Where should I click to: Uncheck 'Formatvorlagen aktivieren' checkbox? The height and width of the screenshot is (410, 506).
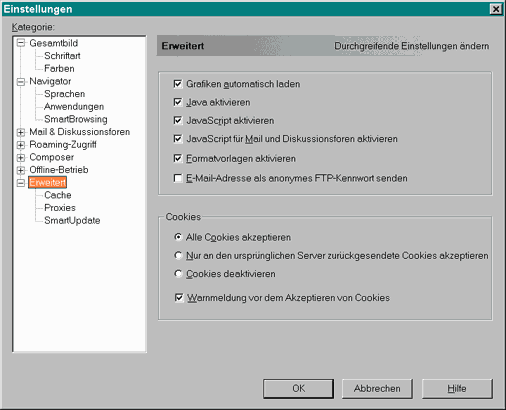click(178, 158)
